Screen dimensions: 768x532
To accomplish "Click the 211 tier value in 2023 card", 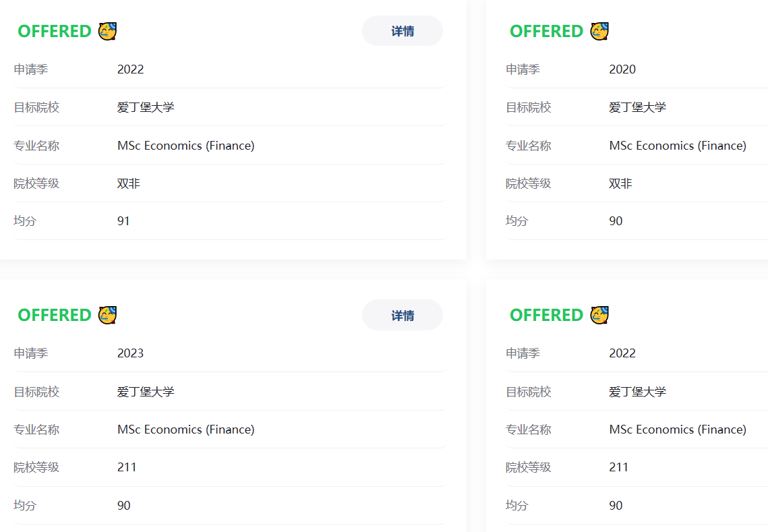I will pos(127,467).
